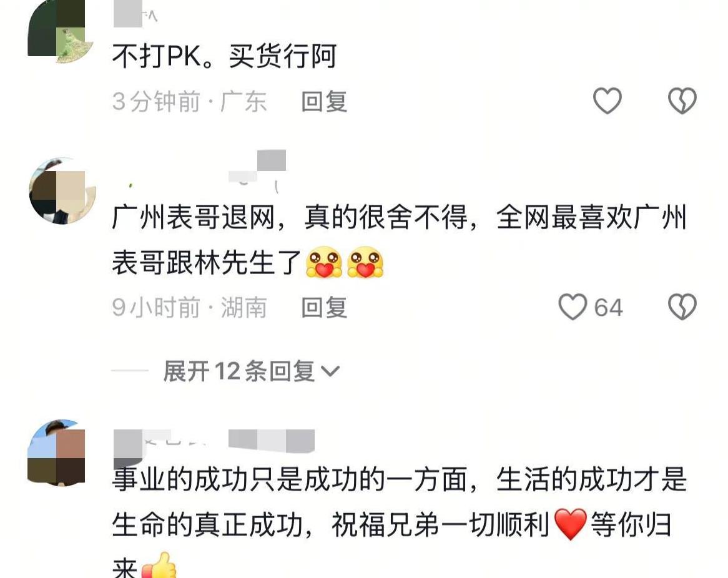Click the 9小时前 · 湖南 timestamp
Image resolution: width=728 pixels, height=578 pixels.
[189, 307]
